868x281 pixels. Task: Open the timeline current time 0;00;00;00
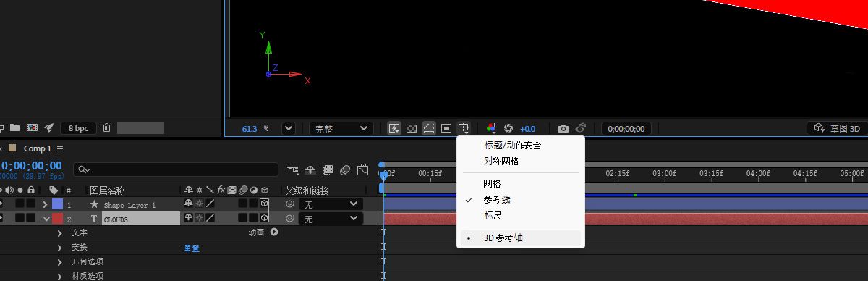point(31,166)
